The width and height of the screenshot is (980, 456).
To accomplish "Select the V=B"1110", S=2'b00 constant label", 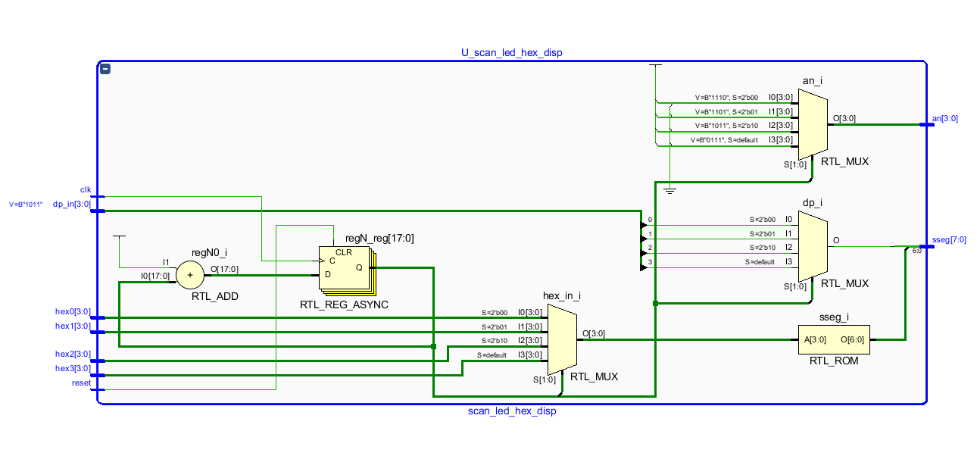I will [726, 97].
